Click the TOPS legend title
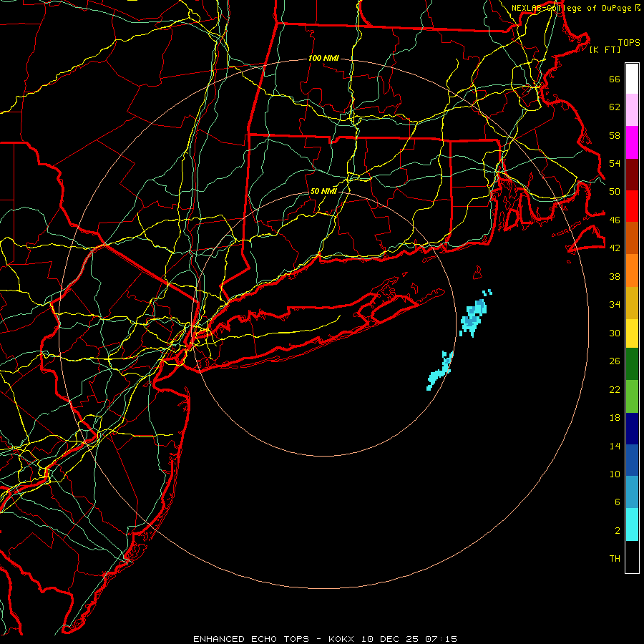This screenshot has height=644, width=644. 629,42
